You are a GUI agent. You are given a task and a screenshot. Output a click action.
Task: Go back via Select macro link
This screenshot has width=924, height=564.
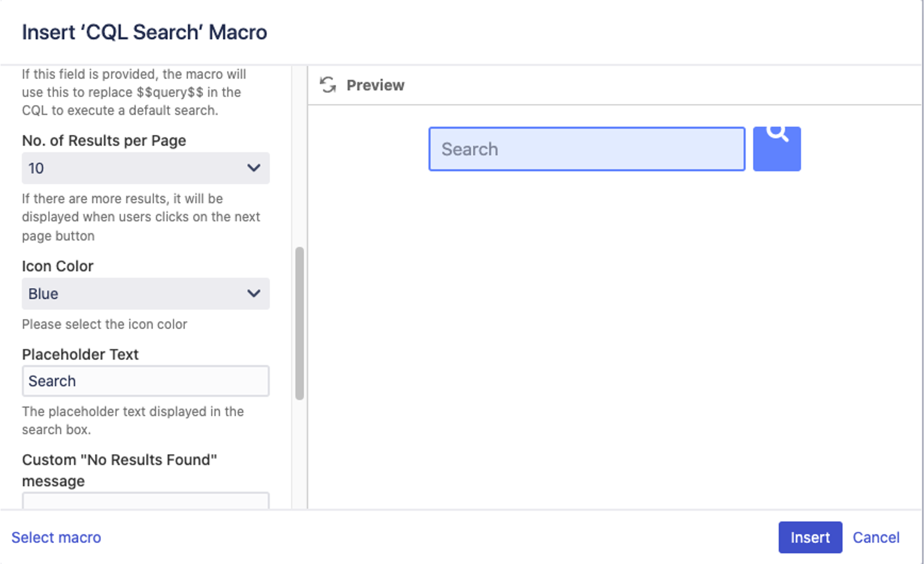pyautogui.click(x=56, y=537)
